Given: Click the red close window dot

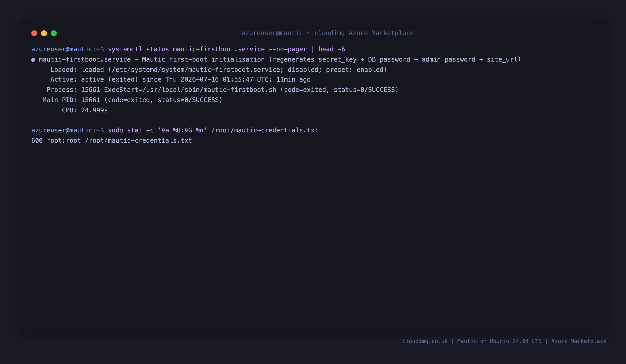Looking at the screenshot, I should point(34,33).
